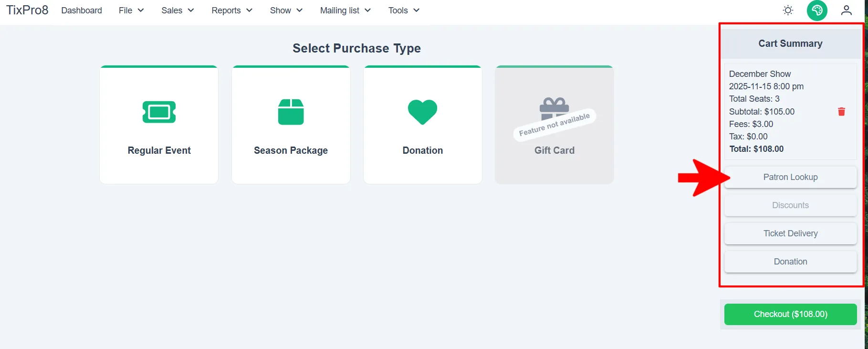This screenshot has height=349, width=868.
Task: Navigate to Dashboard
Action: 82,10
